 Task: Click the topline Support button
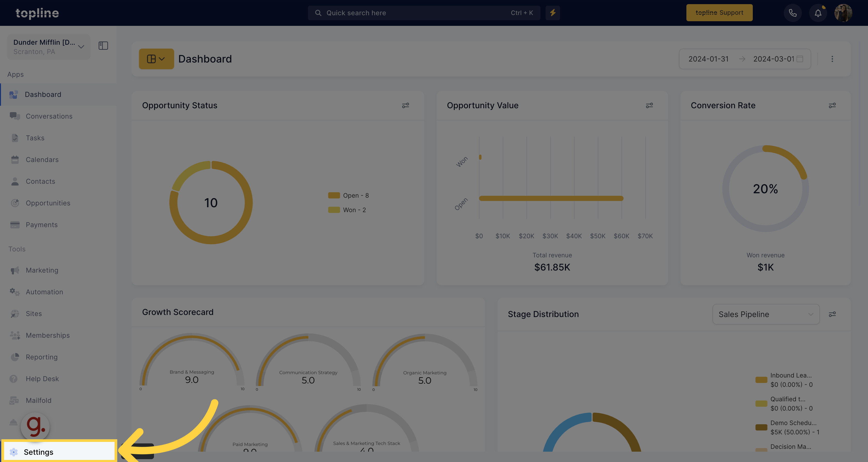719,13
